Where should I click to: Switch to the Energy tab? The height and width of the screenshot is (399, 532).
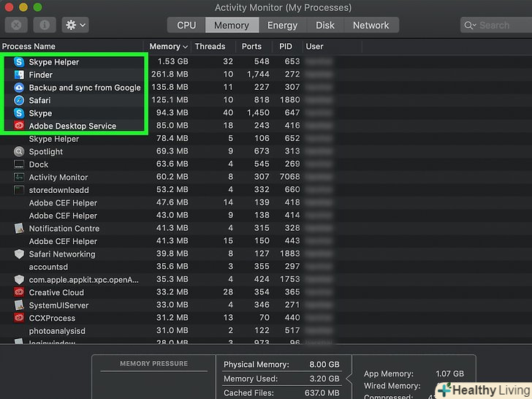[x=282, y=25]
